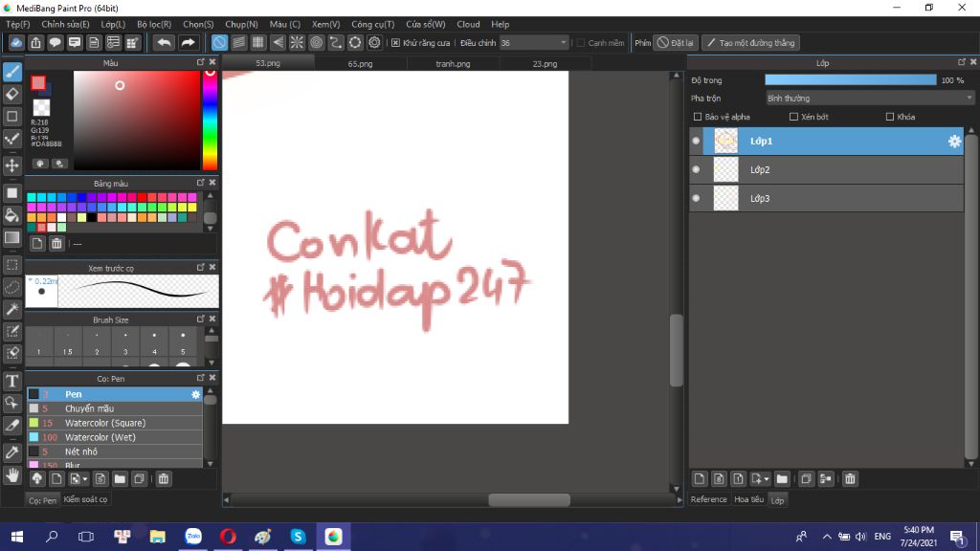Viewport: 980px width, 551px height.
Task: Open the Pha trộn blend mode dropdown
Action: (869, 99)
